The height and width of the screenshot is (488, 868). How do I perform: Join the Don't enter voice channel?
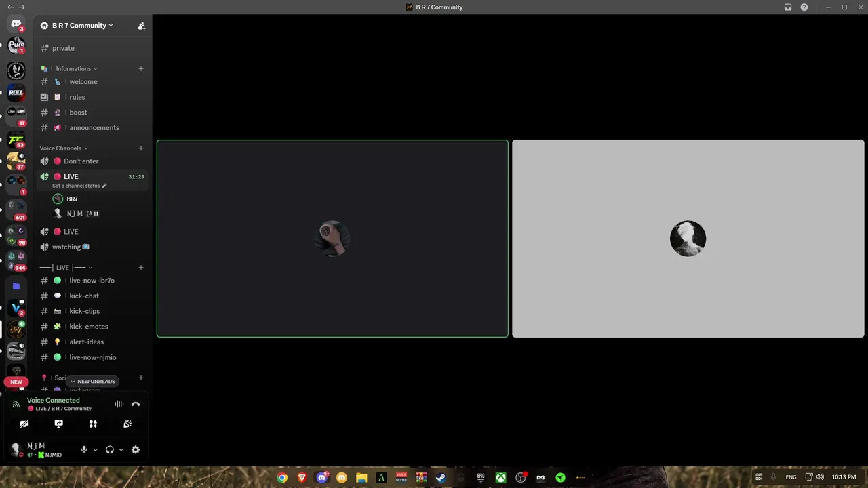click(93, 161)
